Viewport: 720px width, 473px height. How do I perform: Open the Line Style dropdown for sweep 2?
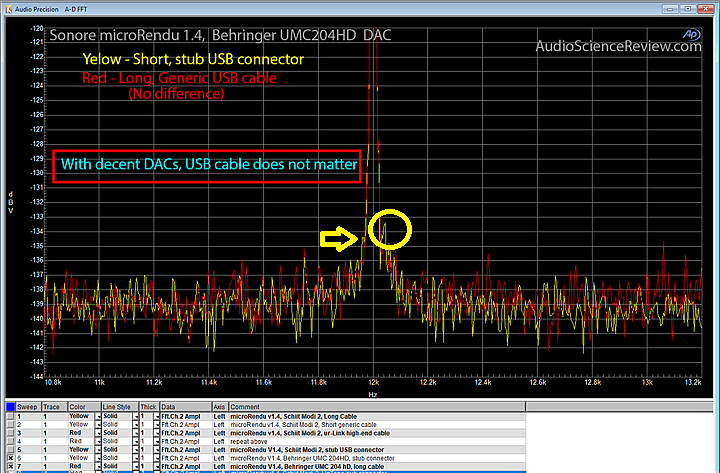(135, 425)
